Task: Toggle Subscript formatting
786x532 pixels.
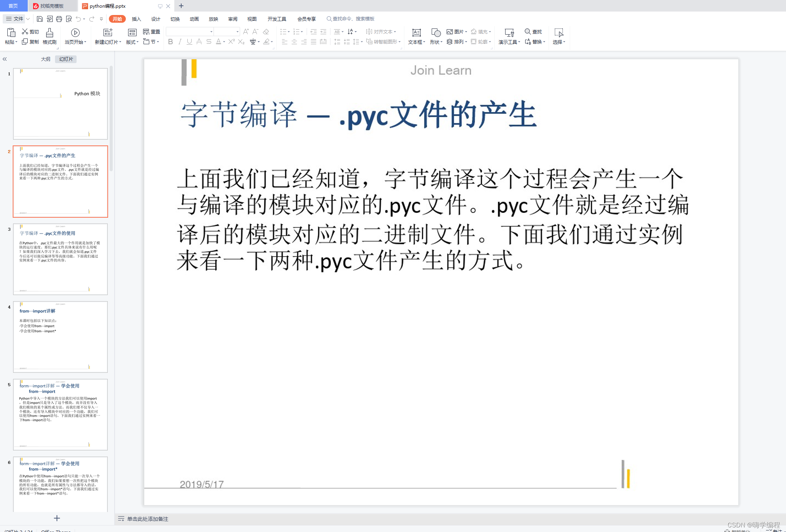Action: [x=241, y=42]
